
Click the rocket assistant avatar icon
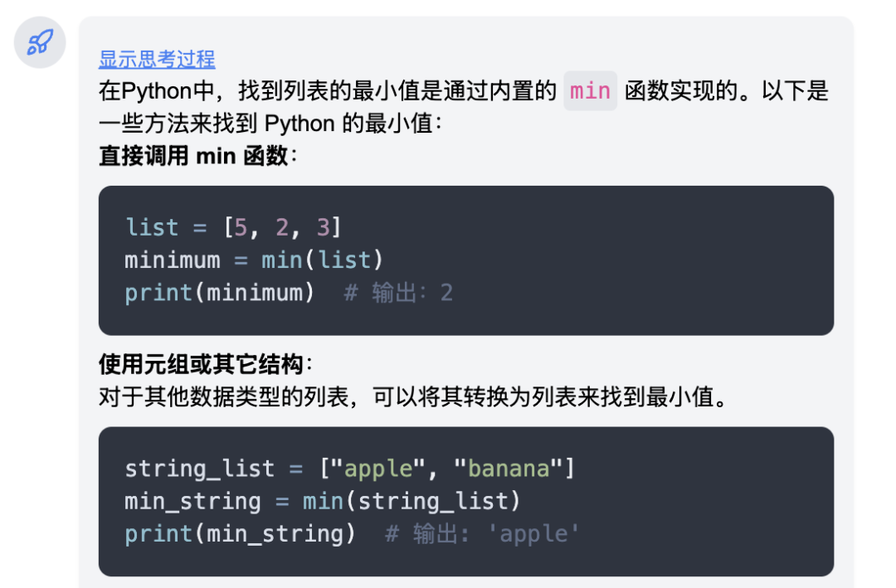tap(40, 42)
